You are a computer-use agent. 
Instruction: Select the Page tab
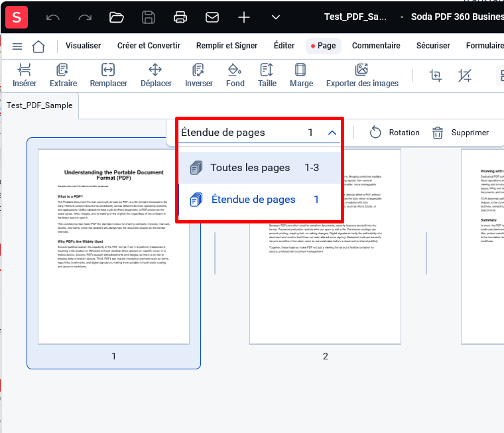point(324,46)
